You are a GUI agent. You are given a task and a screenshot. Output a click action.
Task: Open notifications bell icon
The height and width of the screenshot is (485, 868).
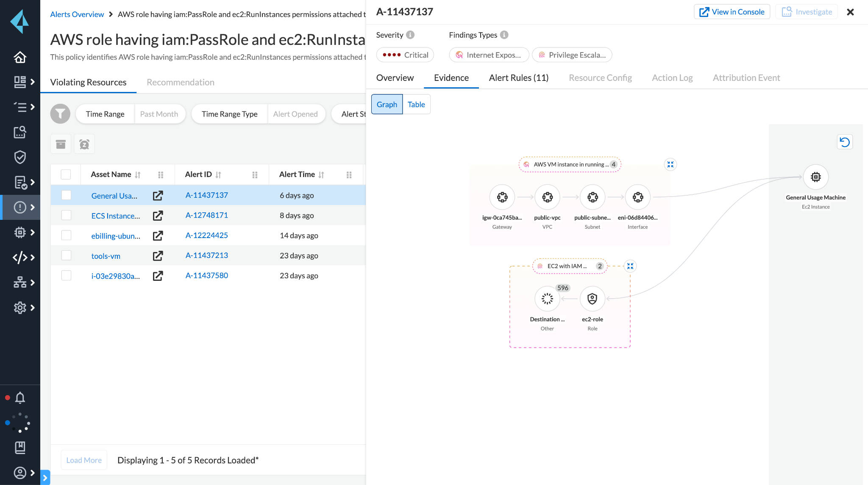(x=20, y=397)
